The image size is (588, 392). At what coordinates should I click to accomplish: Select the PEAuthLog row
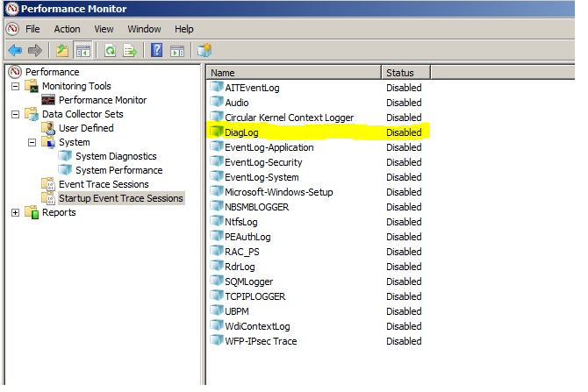pos(319,237)
